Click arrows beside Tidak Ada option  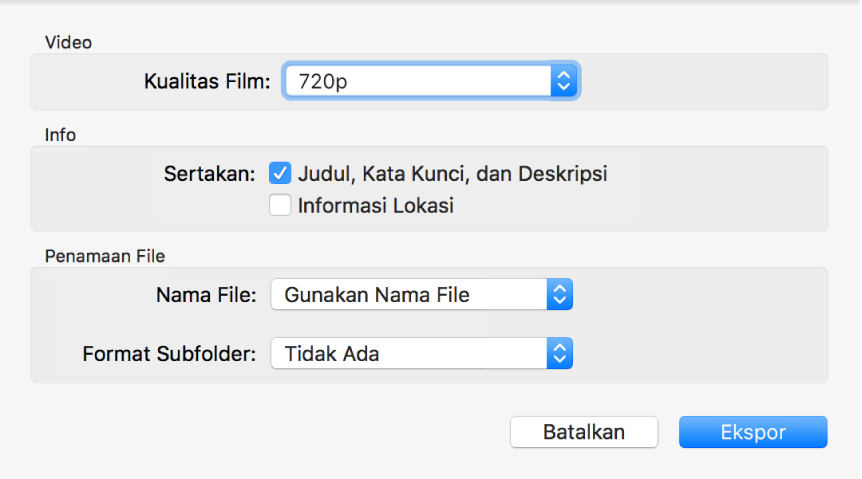click(x=560, y=353)
